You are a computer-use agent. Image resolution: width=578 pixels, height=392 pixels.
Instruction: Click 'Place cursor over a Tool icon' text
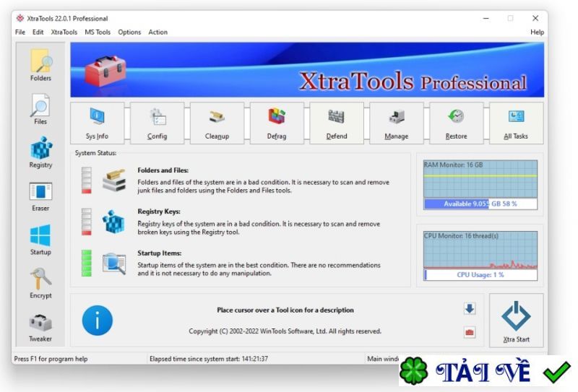pyautogui.click(x=285, y=310)
